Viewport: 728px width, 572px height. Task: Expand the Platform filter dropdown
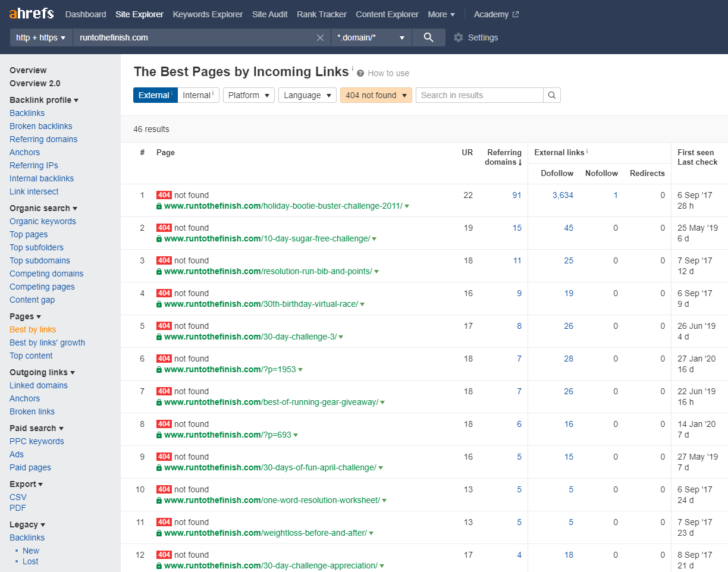[x=249, y=95]
